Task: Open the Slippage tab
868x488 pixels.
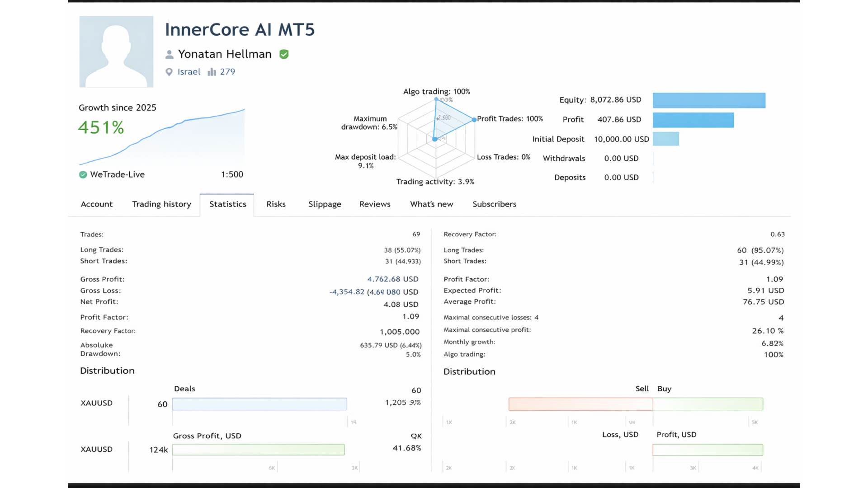Action: [325, 204]
